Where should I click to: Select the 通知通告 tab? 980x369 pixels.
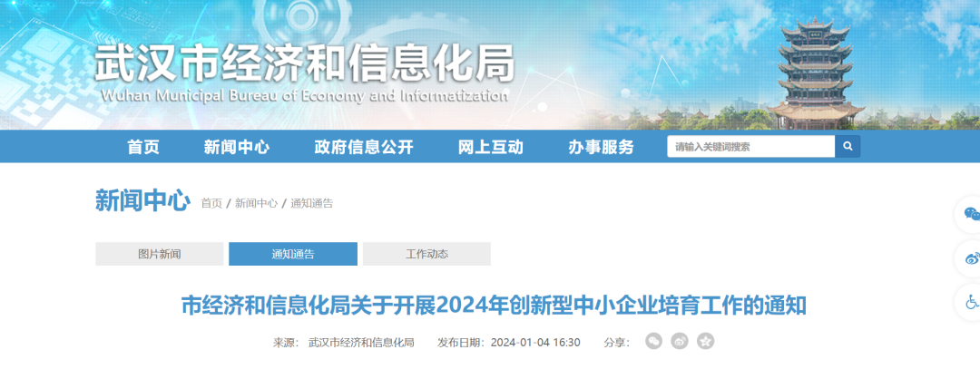tap(293, 254)
